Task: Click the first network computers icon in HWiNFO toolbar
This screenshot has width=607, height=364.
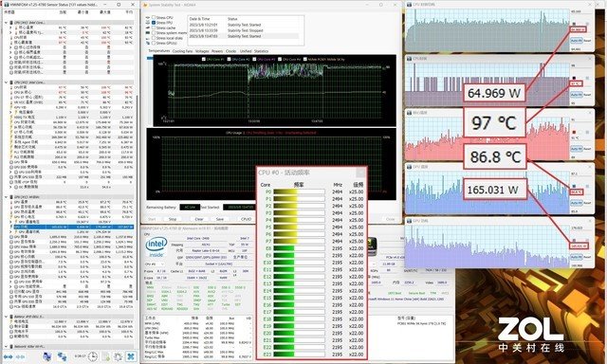Action: tap(46, 356)
